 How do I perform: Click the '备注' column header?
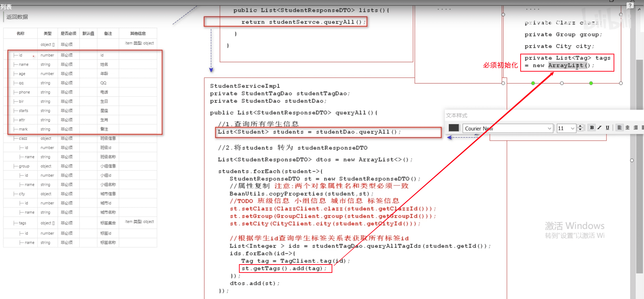point(108,33)
